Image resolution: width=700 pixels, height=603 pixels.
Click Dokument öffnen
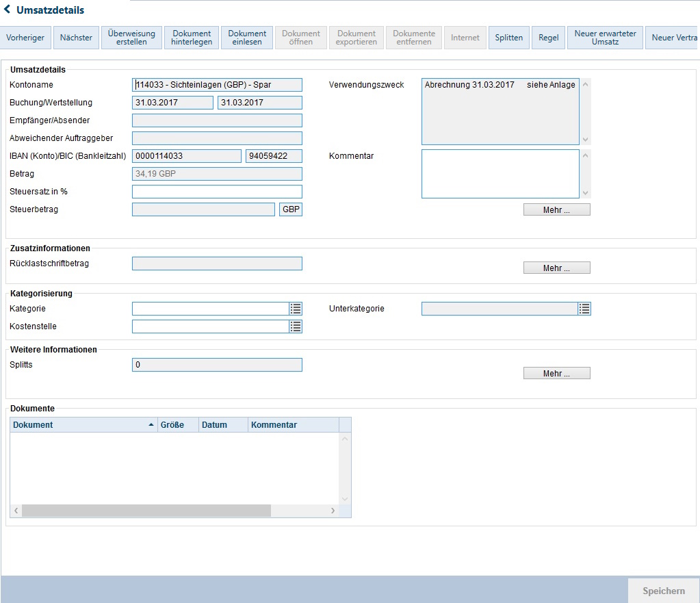coord(301,38)
